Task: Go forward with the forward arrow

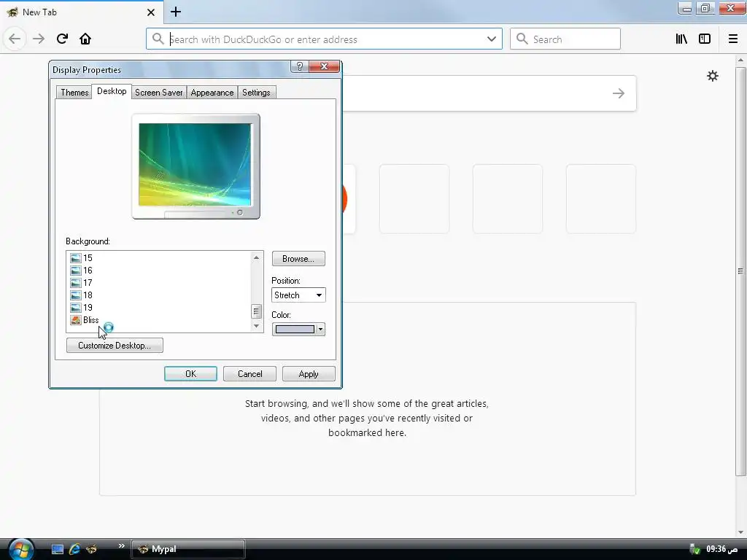Action: [39, 39]
